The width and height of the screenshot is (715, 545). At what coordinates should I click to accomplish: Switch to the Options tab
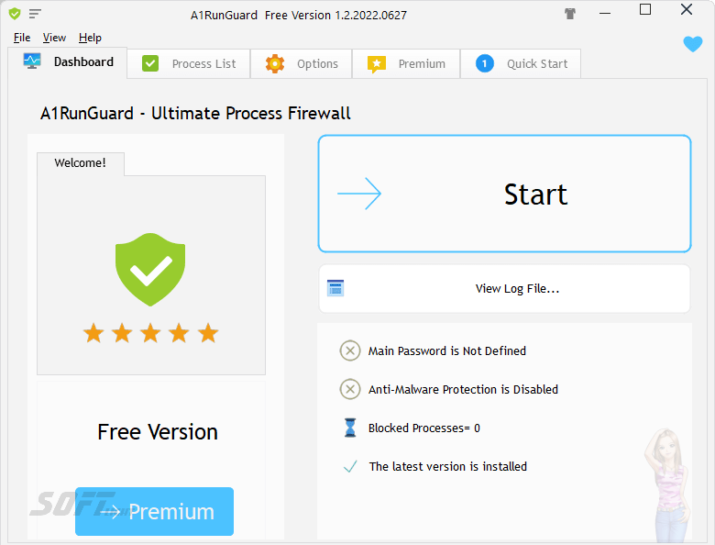pyautogui.click(x=301, y=63)
